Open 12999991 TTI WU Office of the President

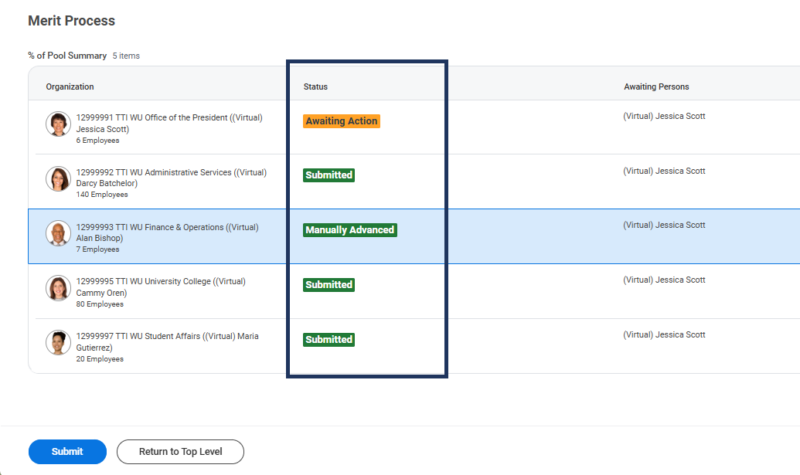pos(169,123)
